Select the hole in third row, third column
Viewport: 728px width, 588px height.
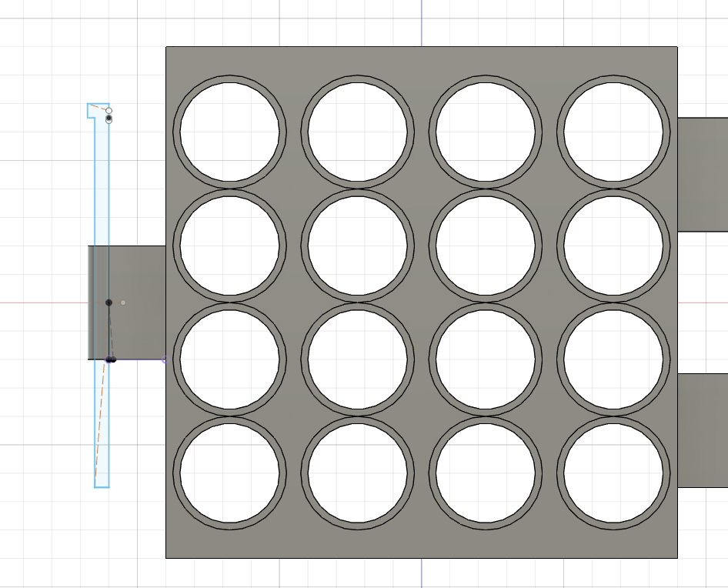486,359
